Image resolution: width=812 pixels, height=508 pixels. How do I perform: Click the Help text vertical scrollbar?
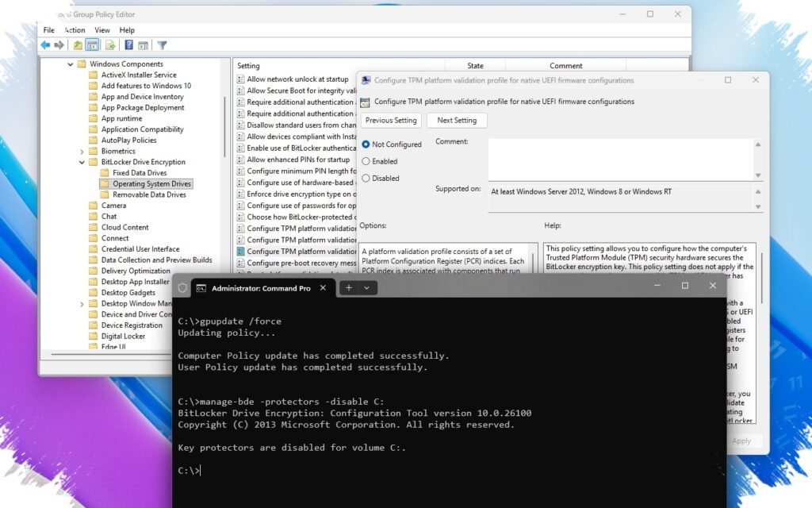tap(762, 278)
